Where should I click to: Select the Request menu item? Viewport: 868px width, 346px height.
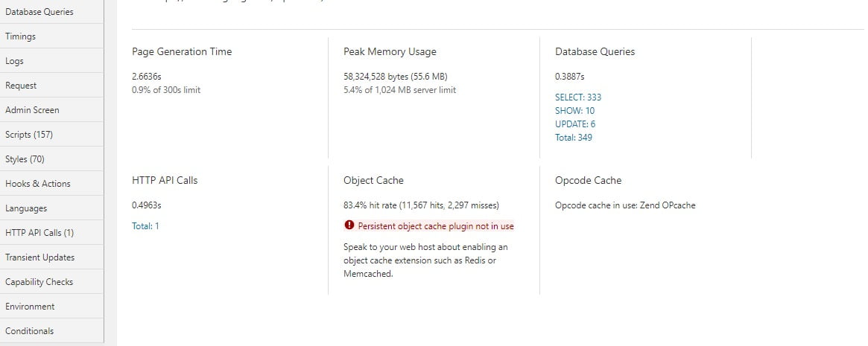coord(51,85)
